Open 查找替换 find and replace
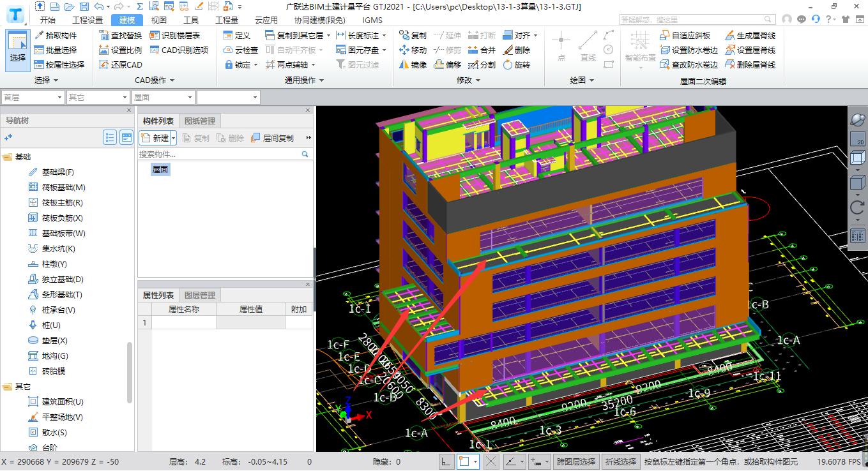The width and height of the screenshot is (868, 471). coord(121,35)
